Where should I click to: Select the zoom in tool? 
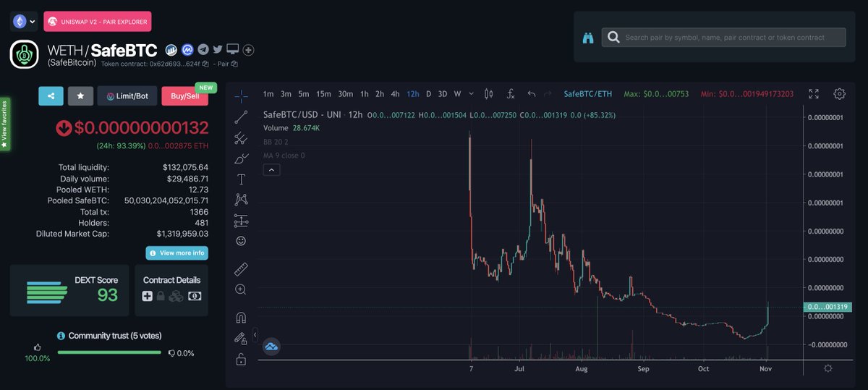coord(241,289)
